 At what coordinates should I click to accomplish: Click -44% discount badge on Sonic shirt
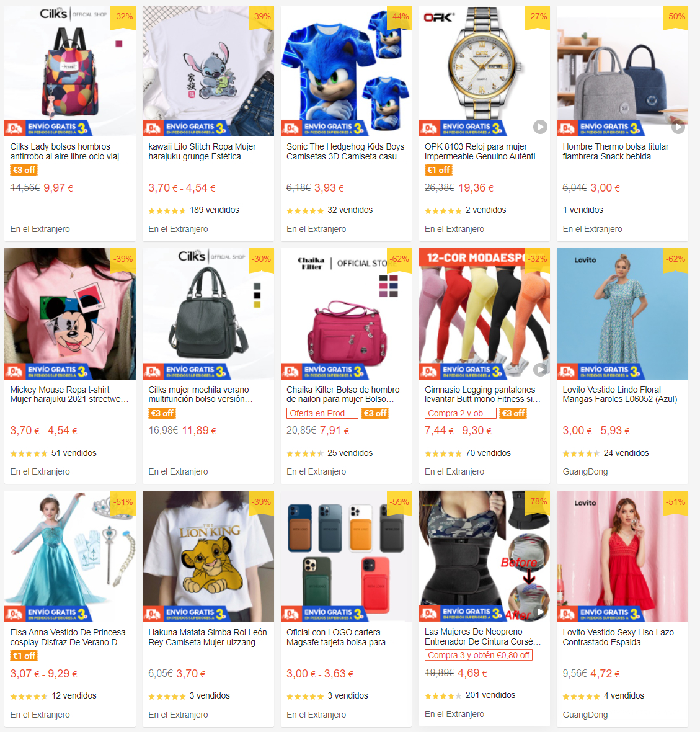point(400,17)
